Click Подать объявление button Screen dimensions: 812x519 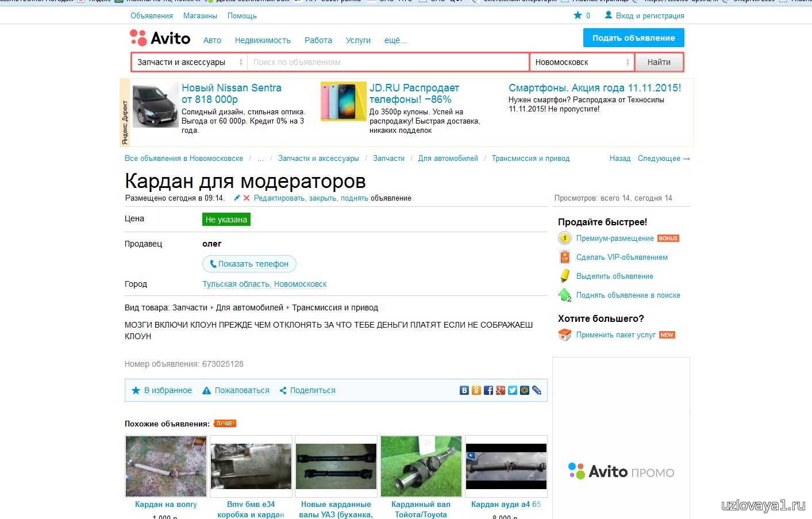(x=634, y=38)
